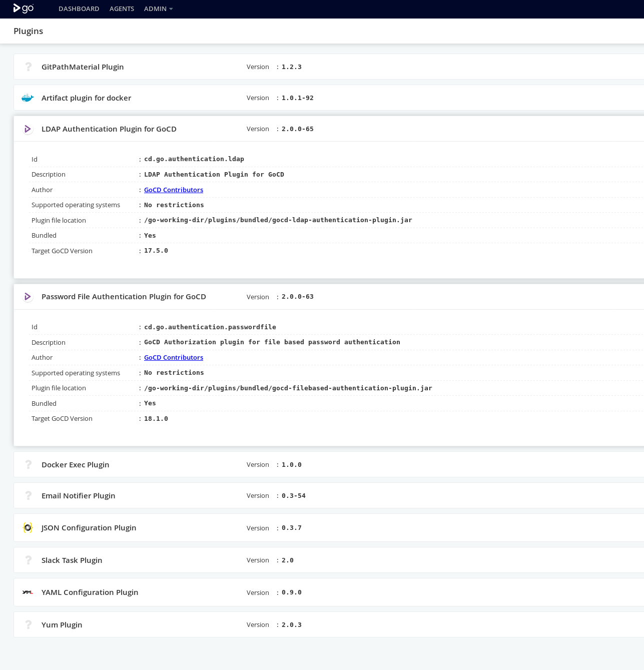This screenshot has width=644, height=670.
Task: Click the gocd-ldap-authentication-plugin.jar file path
Action: click(x=278, y=220)
